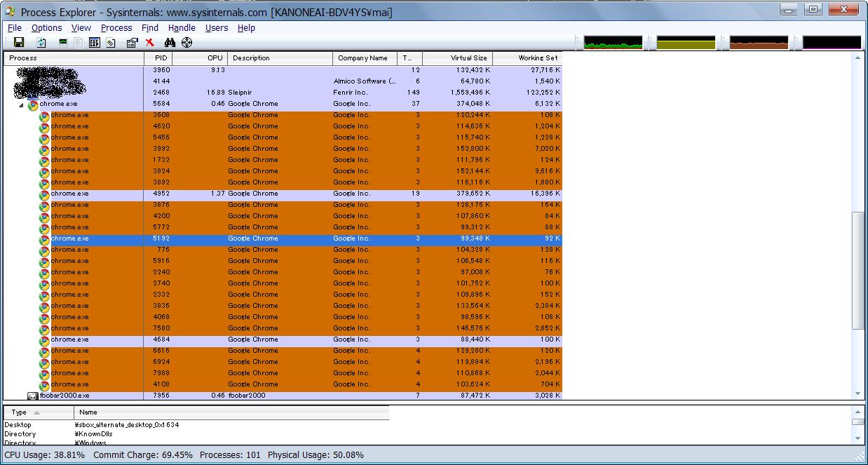Open Properties with the toolbar icon
Viewport: 868px width, 465px height.
[x=131, y=43]
